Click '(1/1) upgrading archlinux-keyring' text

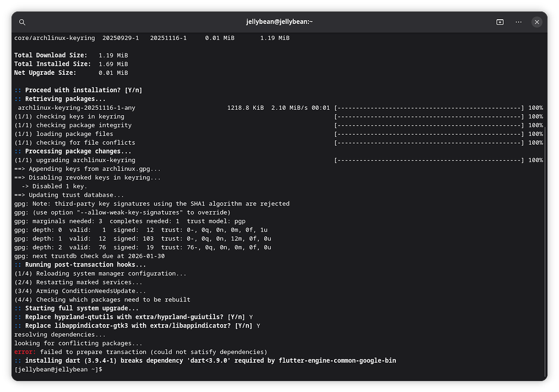[75, 160]
